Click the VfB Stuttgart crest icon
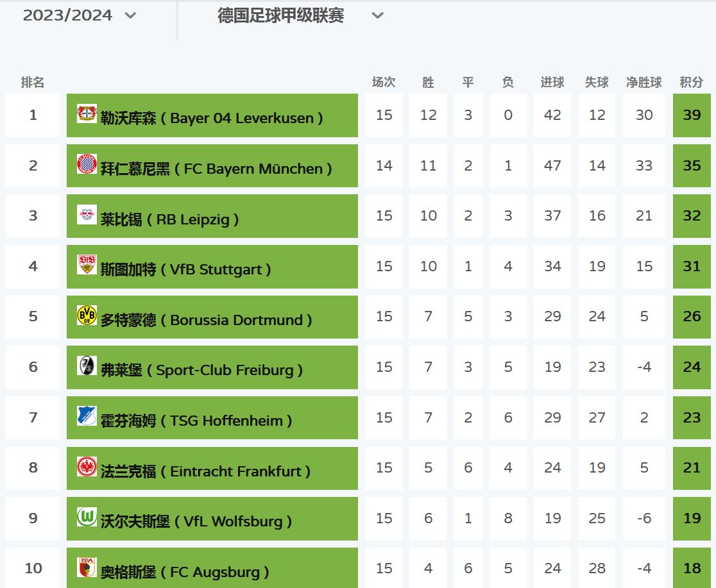716x588 pixels. (87, 265)
